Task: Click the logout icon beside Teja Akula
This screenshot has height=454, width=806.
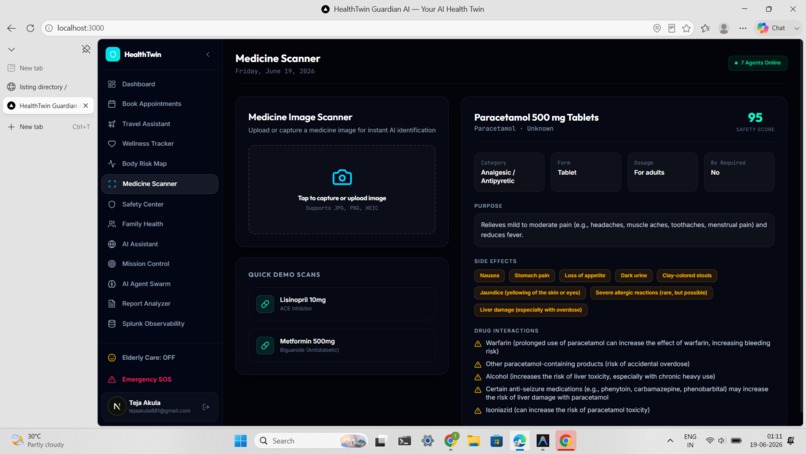Action: coord(206,407)
